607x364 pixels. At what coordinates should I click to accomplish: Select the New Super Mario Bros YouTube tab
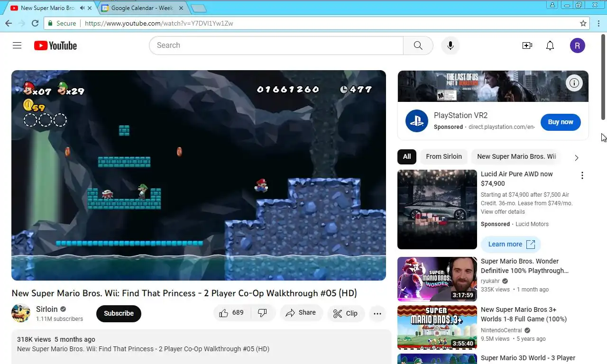point(47,8)
